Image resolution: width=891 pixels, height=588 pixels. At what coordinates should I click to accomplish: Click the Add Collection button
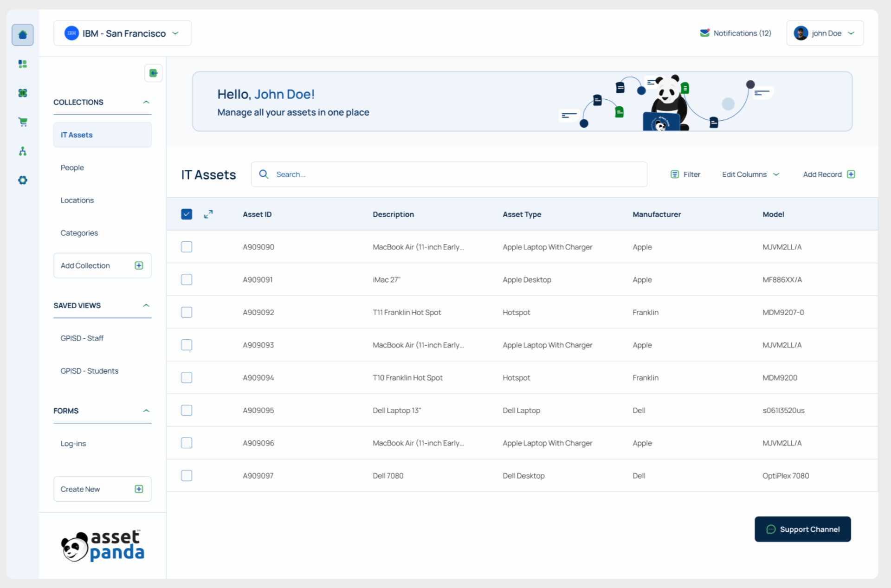click(x=103, y=265)
